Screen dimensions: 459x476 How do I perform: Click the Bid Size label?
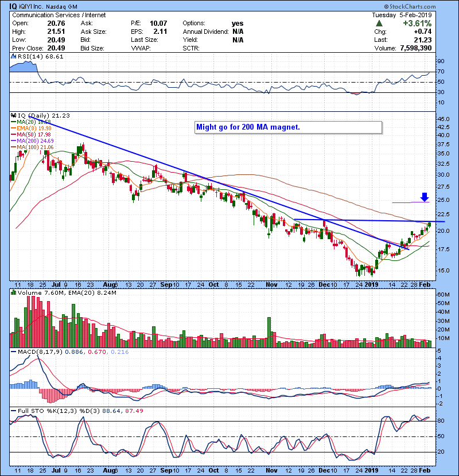(x=92, y=48)
